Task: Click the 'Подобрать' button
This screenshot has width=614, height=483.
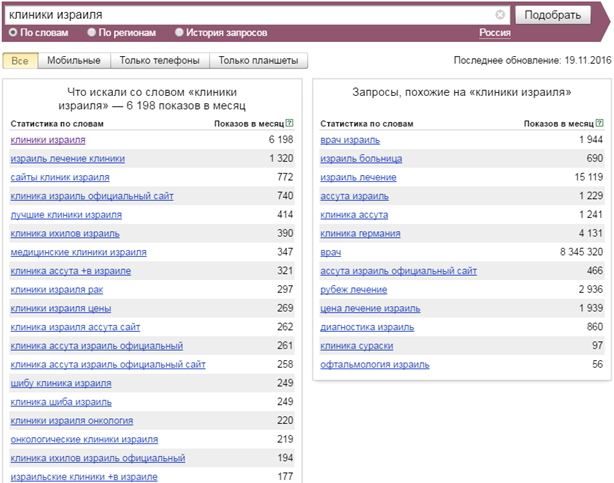Action: 553,15
